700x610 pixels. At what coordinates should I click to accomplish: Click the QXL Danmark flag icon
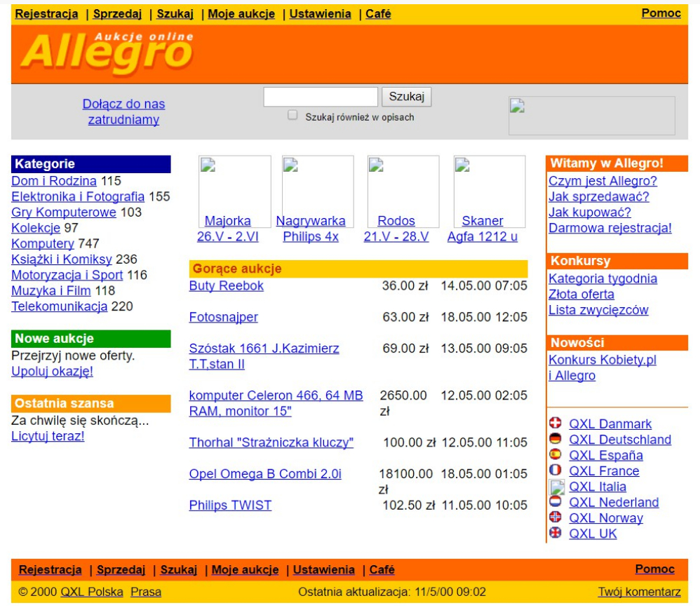[x=556, y=423]
